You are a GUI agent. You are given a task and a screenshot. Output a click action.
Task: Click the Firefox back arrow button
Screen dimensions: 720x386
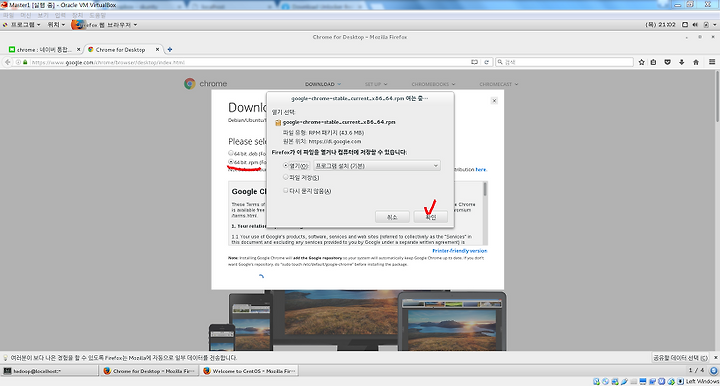7,62
